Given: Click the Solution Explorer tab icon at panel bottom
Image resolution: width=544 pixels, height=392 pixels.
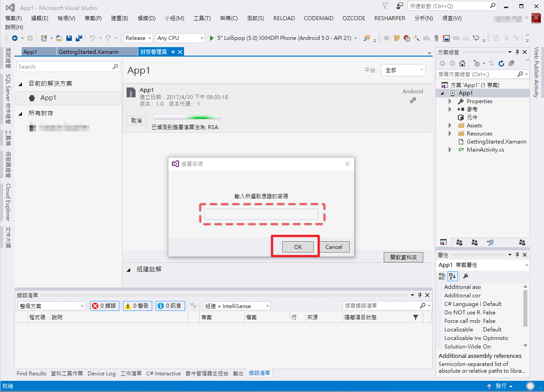Looking at the screenshot, I should pyautogui.click(x=443, y=243).
